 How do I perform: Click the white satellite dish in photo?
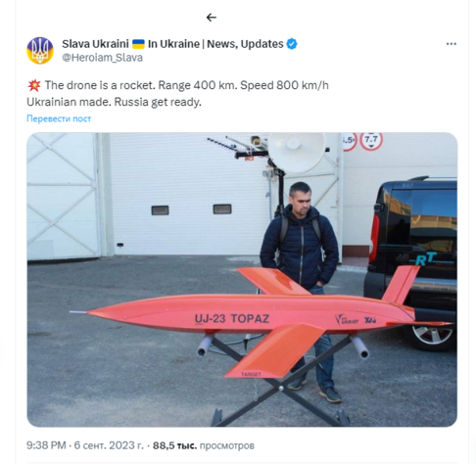tap(297, 152)
